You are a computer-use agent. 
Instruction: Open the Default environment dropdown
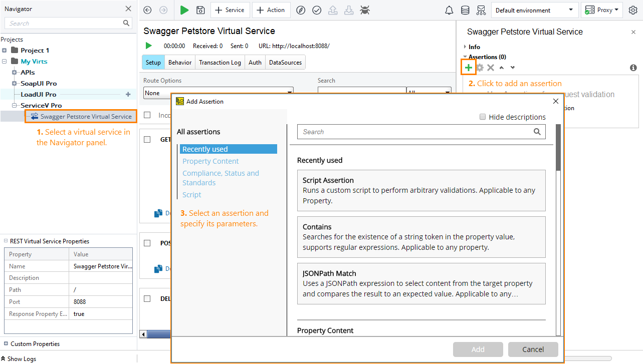[534, 10]
